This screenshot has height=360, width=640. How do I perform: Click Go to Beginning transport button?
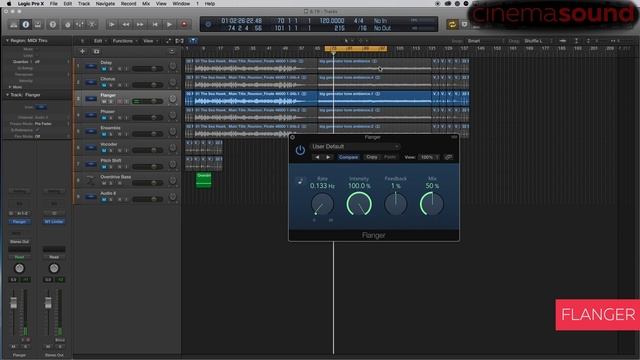pos(155,24)
